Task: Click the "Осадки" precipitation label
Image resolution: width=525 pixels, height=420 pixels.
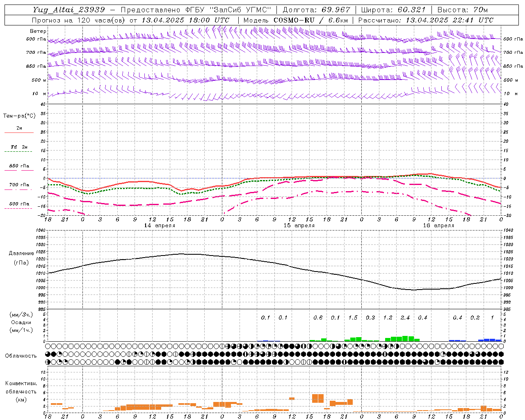Action: coord(21,322)
